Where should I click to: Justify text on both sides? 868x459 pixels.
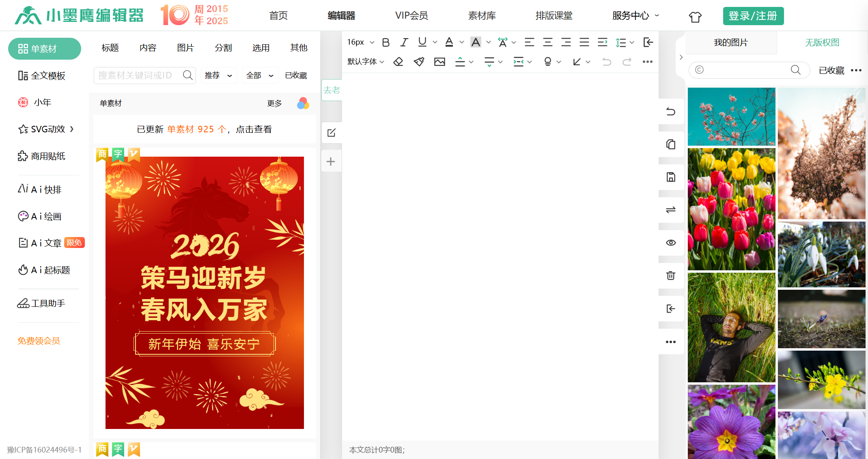[x=584, y=42]
